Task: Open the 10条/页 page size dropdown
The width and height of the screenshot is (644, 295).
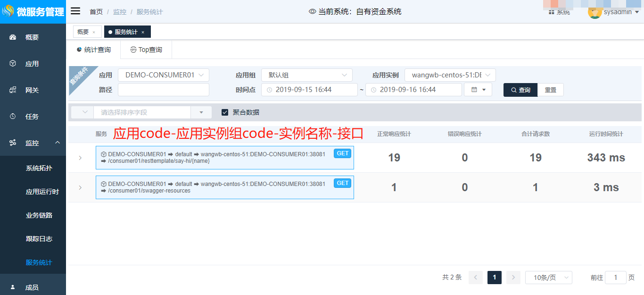Action: pyautogui.click(x=548, y=278)
